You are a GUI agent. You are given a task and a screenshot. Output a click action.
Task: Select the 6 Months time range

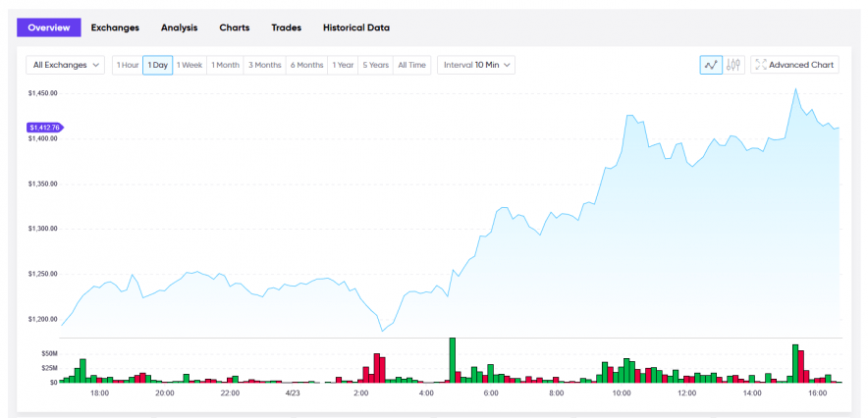click(x=306, y=65)
